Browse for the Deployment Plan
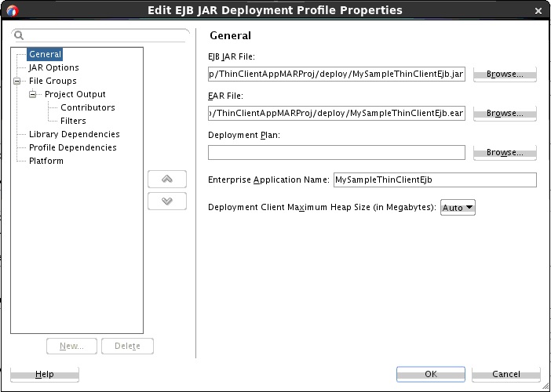The height and width of the screenshot is (392, 551). [x=505, y=153]
